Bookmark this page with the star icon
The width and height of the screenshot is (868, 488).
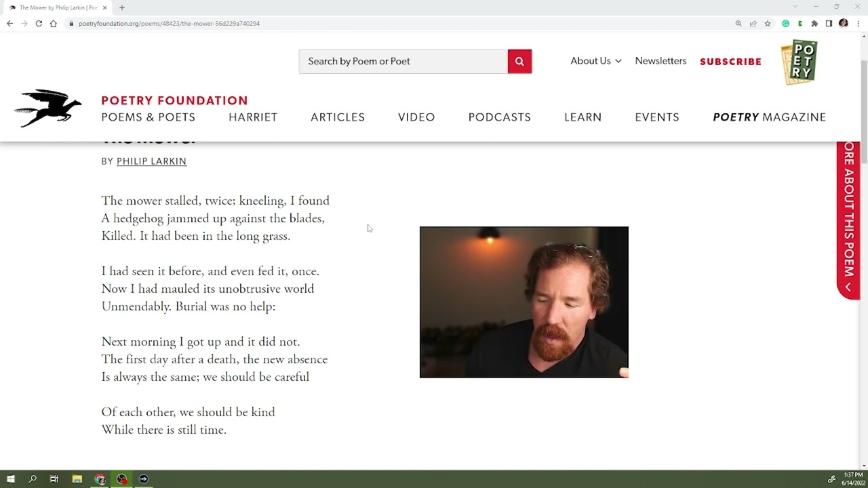768,23
